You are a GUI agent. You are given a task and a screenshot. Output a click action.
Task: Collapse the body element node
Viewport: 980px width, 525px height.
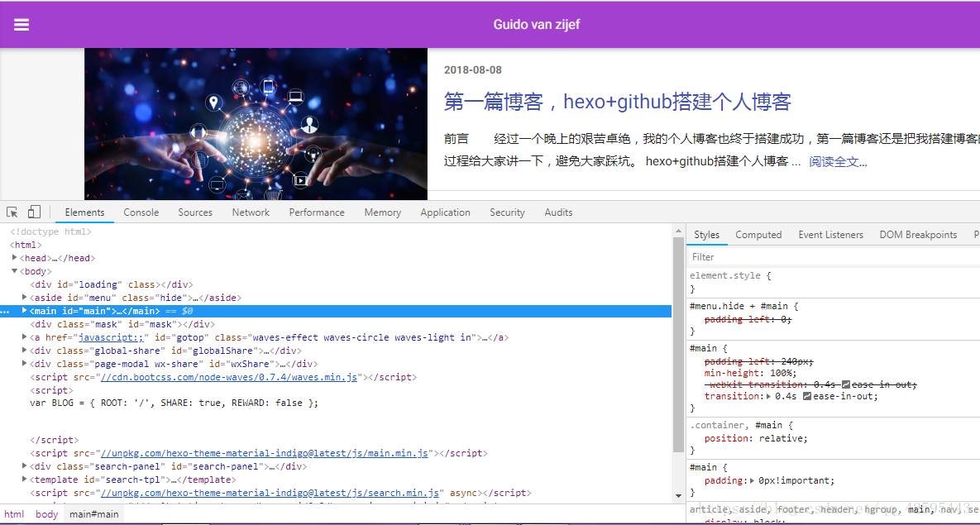pyautogui.click(x=14, y=271)
